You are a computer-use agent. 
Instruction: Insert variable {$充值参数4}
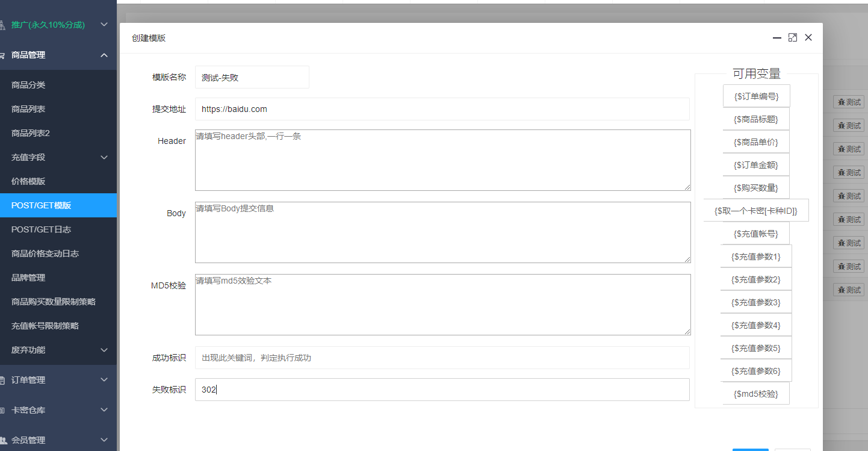point(756,325)
